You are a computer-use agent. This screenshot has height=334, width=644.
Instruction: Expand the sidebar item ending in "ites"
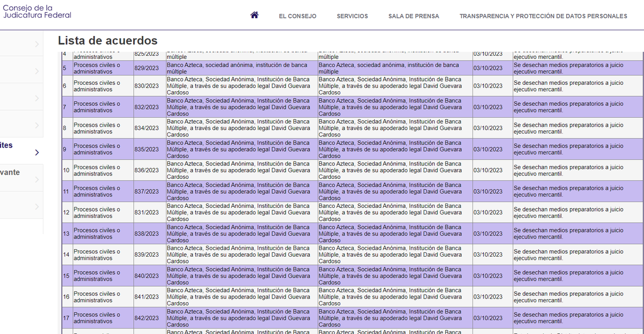tap(21, 152)
